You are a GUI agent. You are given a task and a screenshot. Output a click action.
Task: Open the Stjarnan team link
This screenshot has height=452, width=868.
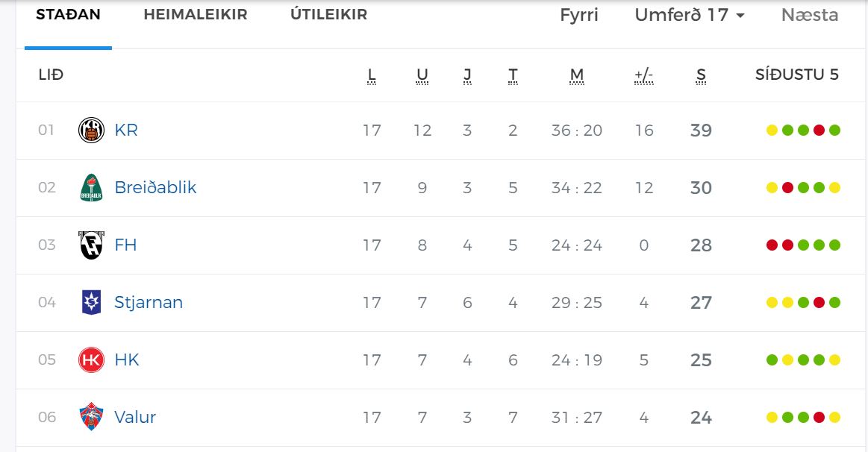[149, 303]
